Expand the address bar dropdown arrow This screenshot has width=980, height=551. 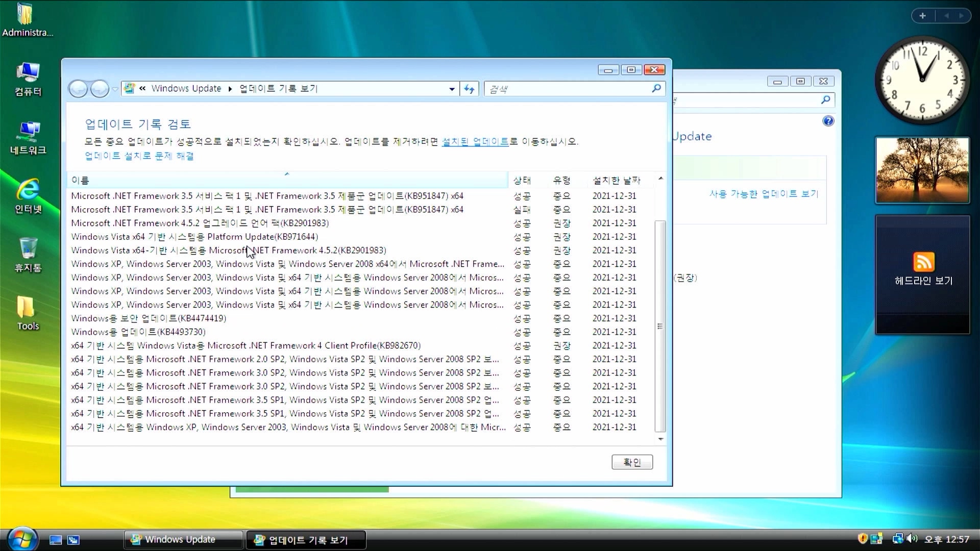(x=452, y=89)
